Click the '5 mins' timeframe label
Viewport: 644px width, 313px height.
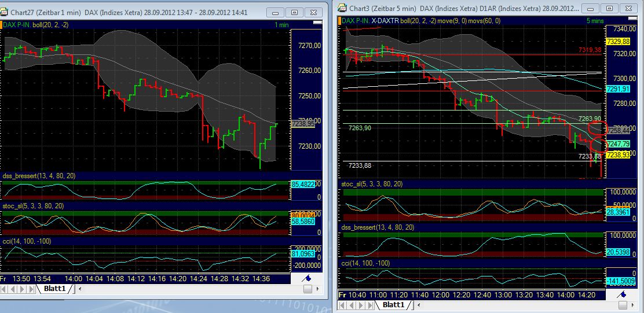pos(595,20)
